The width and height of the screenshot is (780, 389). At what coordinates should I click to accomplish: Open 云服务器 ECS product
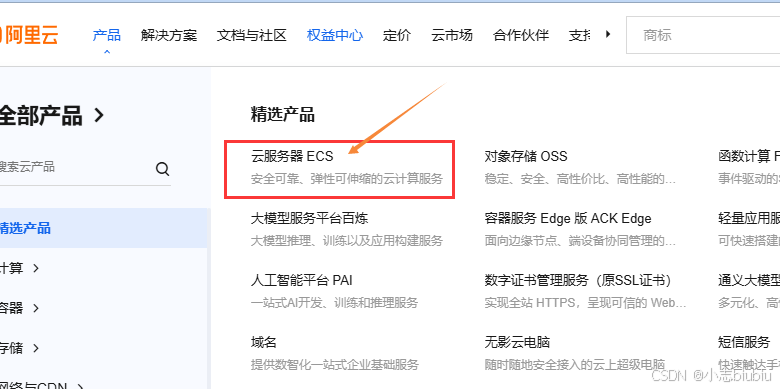point(292,156)
